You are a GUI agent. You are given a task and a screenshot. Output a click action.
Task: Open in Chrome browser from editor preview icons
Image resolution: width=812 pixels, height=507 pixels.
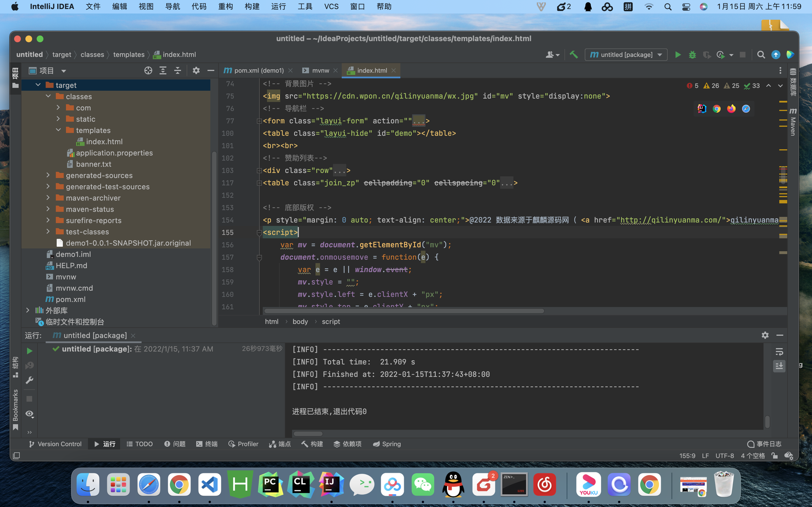click(x=717, y=109)
